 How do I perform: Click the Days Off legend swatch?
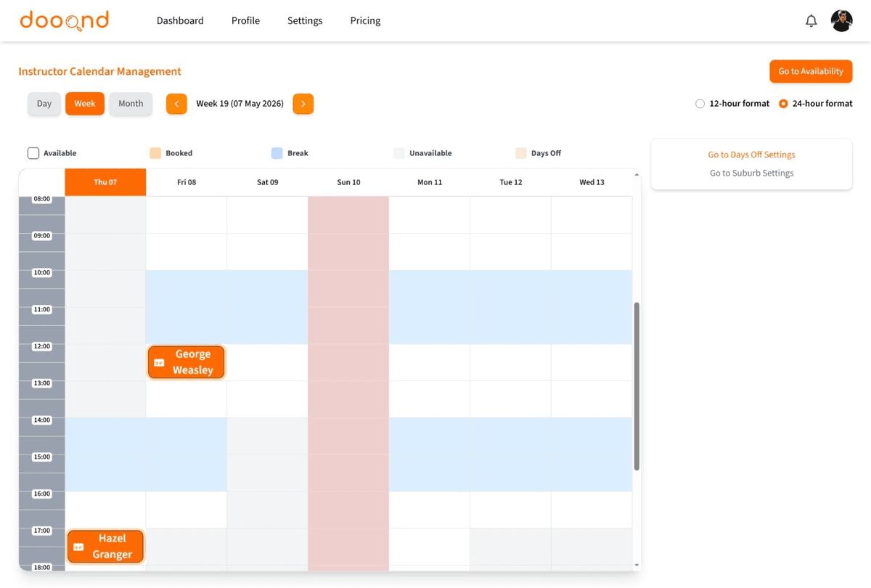[521, 153]
